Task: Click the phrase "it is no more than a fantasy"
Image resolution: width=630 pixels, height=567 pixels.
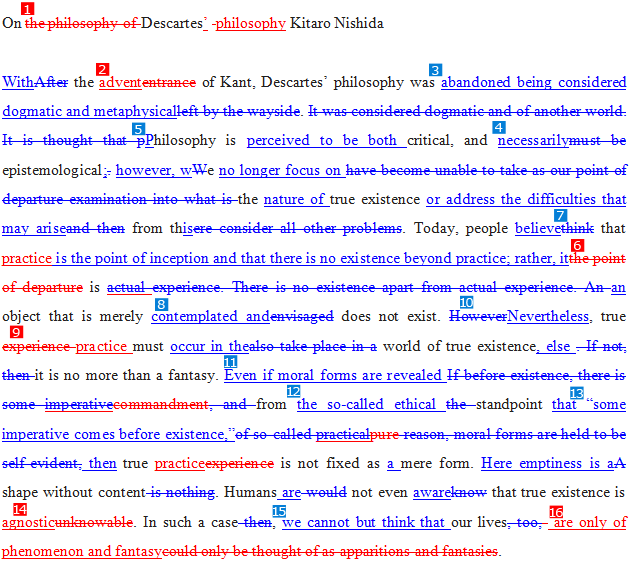Action: [125, 375]
